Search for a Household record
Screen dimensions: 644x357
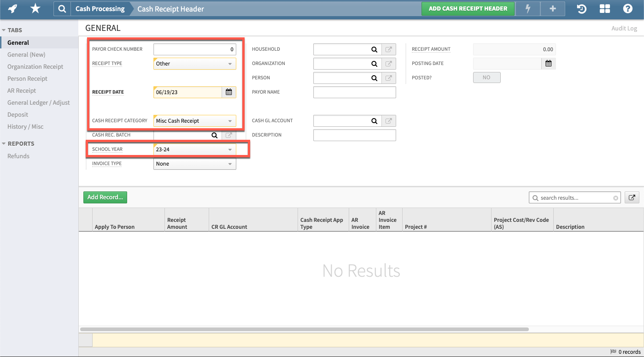click(x=374, y=49)
